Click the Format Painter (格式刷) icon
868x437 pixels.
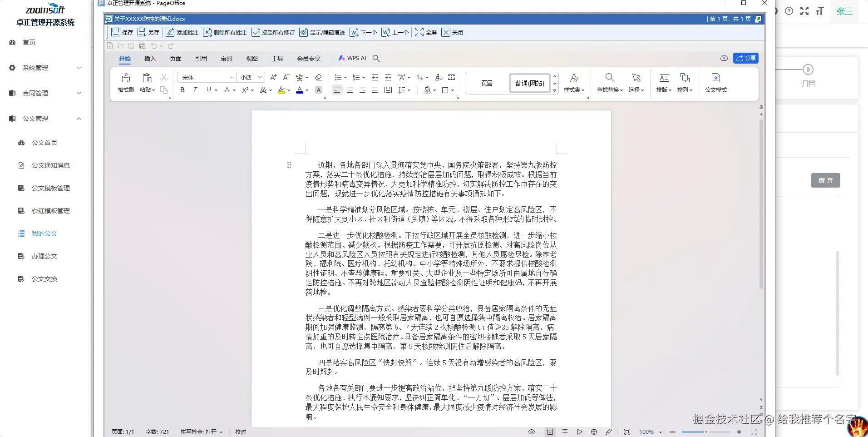[126, 78]
